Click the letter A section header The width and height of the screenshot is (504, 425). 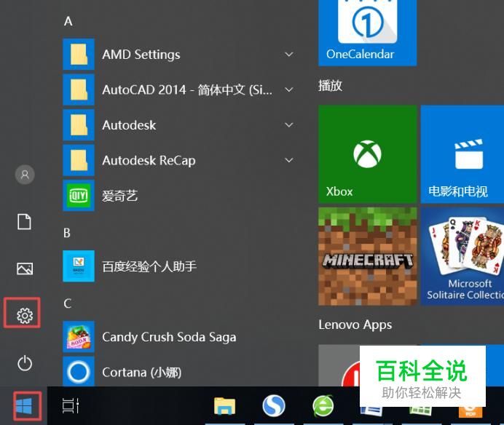tap(68, 22)
